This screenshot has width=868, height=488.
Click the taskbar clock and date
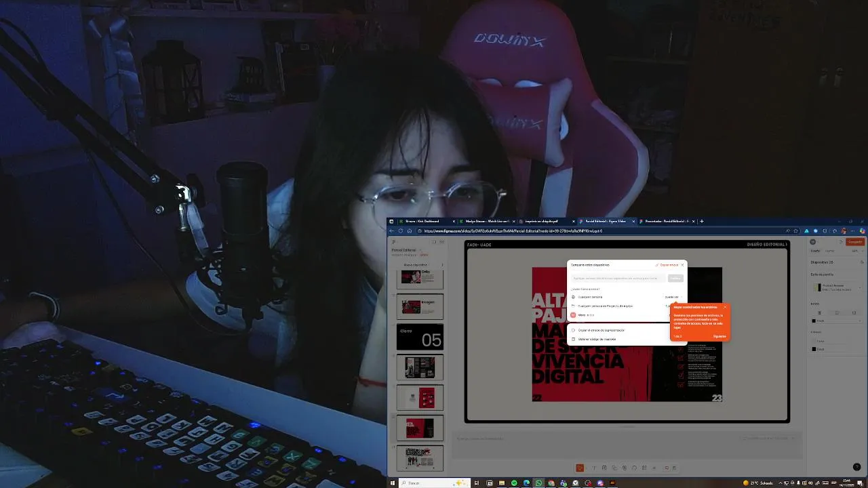pos(848,483)
